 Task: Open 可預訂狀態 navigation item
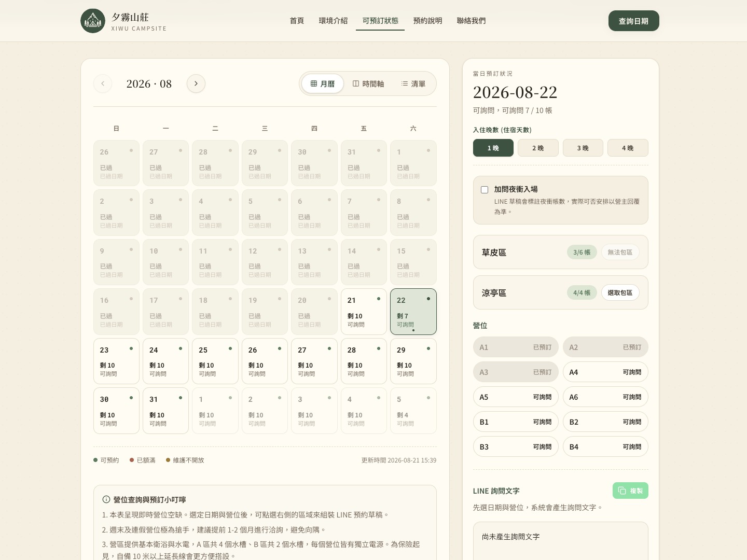pos(380,21)
